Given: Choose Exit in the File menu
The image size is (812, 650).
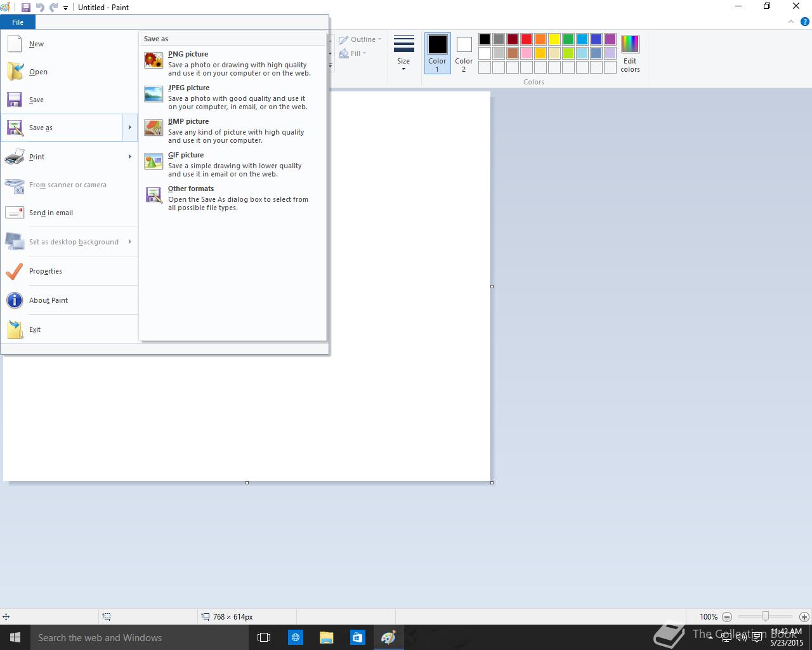Looking at the screenshot, I should (x=69, y=329).
